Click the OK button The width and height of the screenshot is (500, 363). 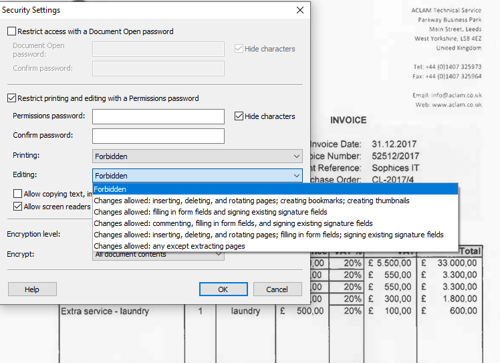point(223,289)
